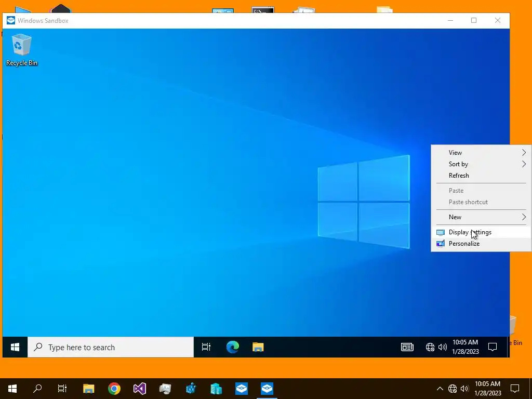
Task: Choose Personalize from the context menu
Action: click(481, 244)
